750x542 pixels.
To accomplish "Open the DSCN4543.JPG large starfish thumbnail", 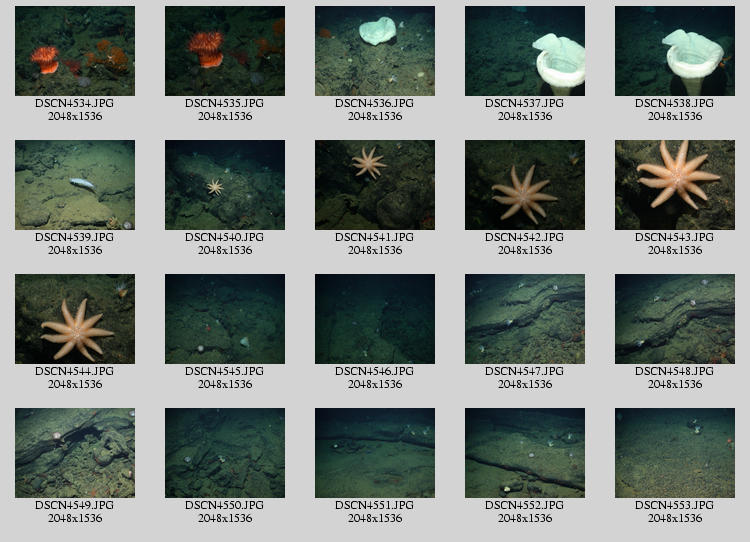I will click(675, 185).
